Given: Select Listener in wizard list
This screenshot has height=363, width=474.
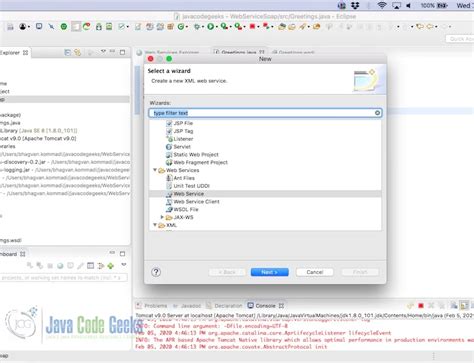Looking at the screenshot, I should coord(179,139).
